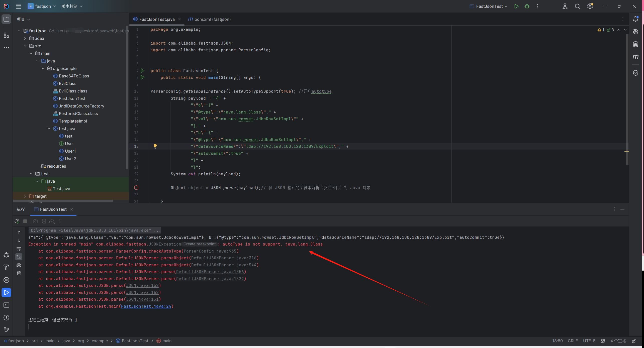Click the Debug FastJsonTest bug icon
Screen dimensions: 644x348
pyautogui.click(x=527, y=6)
